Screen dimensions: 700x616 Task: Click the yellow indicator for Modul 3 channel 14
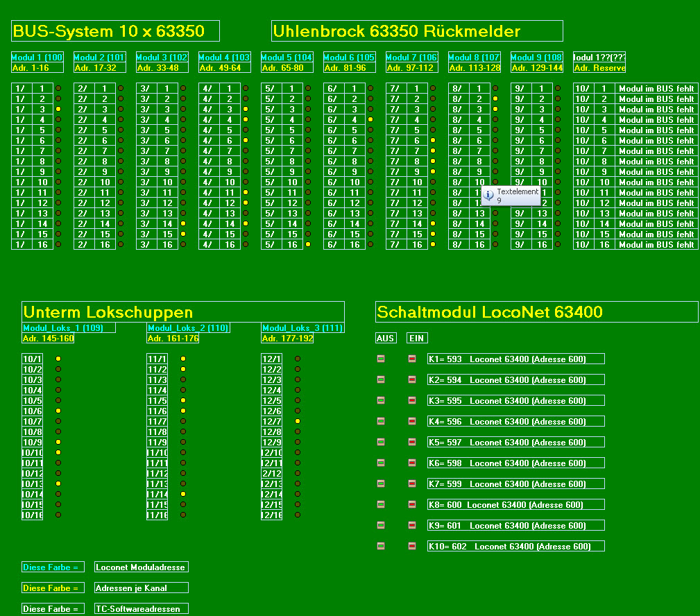[x=183, y=223]
